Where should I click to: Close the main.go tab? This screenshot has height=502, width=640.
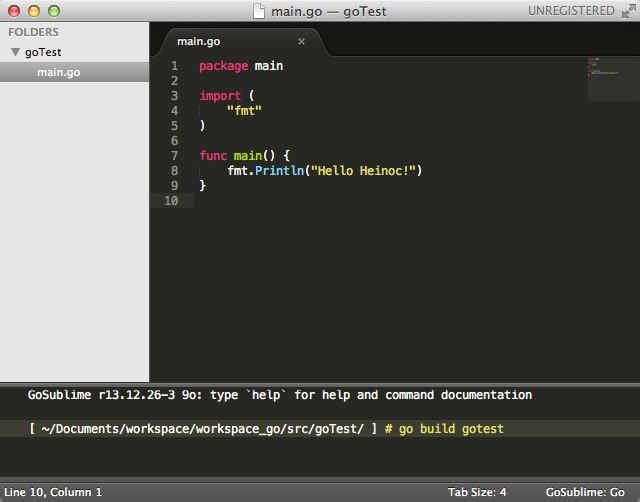click(302, 41)
